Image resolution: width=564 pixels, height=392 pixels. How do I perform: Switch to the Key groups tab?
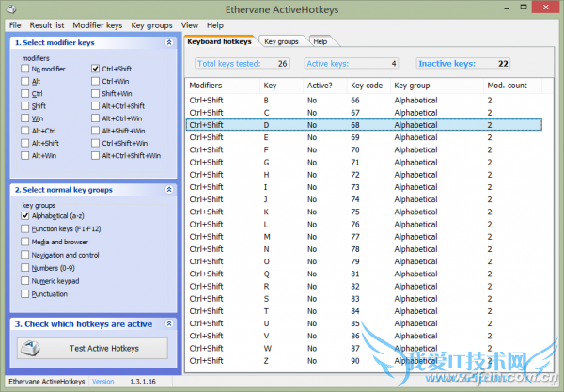[281, 42]
